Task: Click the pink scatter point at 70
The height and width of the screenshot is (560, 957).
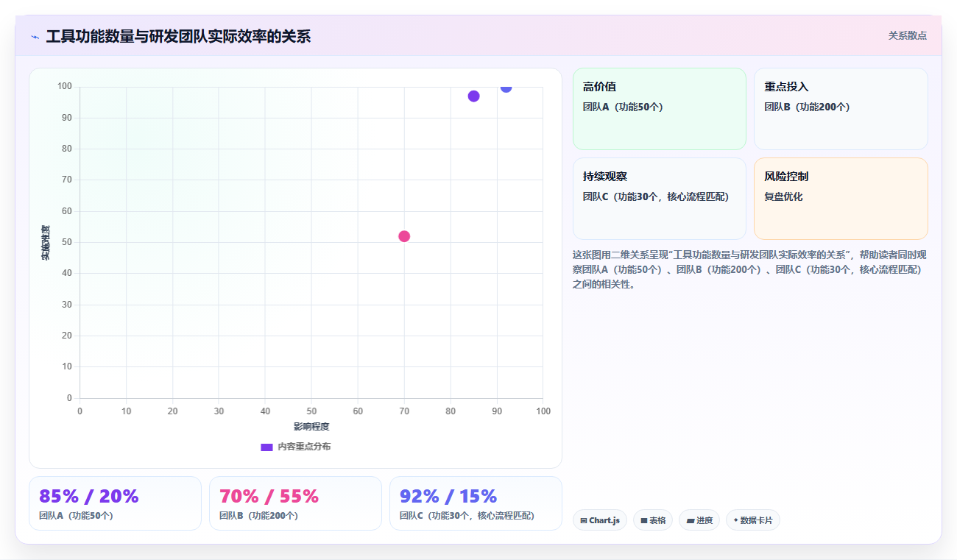Action: pos(404,236)
